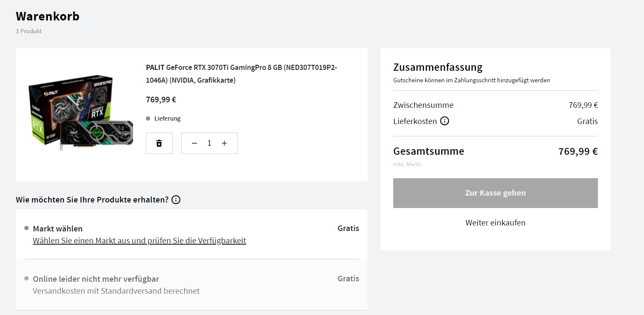Open the Markt auswählen availability link
This screenshot has height=315, width=644.
(x=139, y=240)
